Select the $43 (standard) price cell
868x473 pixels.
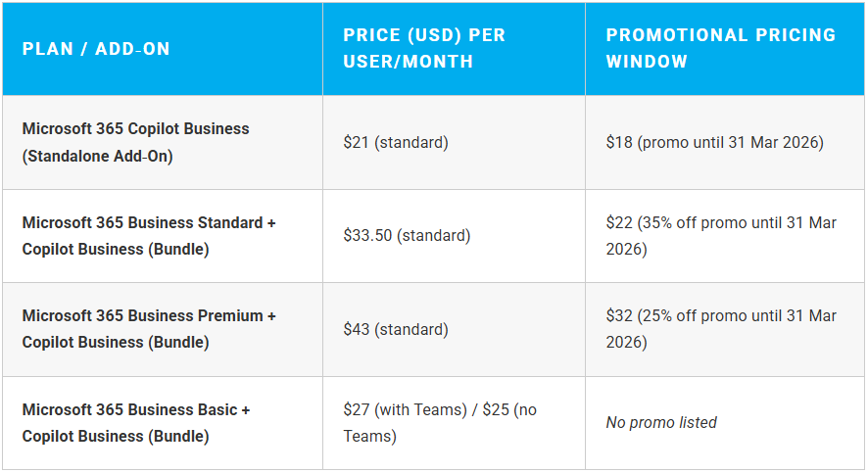pos(395,330)
